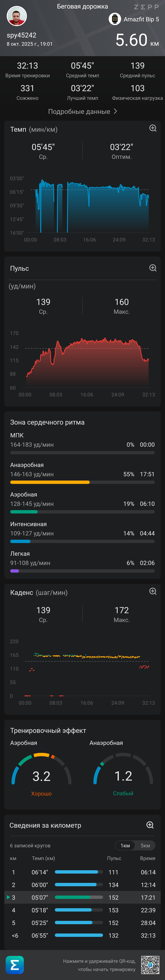Image resolution: width=165 pixels, height=980 pixels.
Task: Zoom into the Темп pace chart
Action: [153, 128]
